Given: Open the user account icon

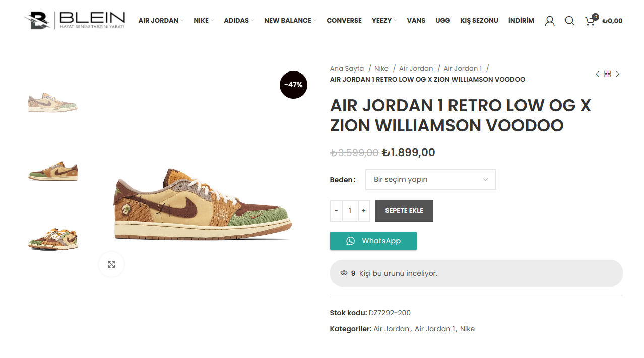Looking at the screenshot, I should pos(550,21).
